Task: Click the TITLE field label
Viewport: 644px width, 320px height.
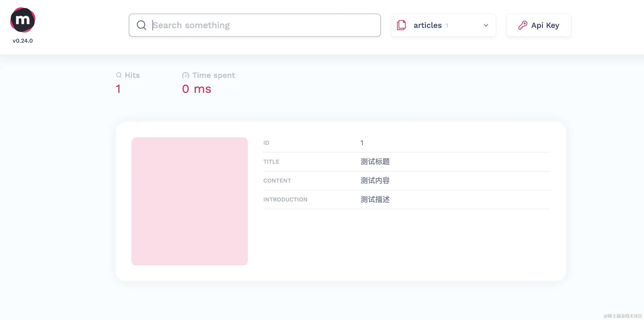Action: coord(271,162)
